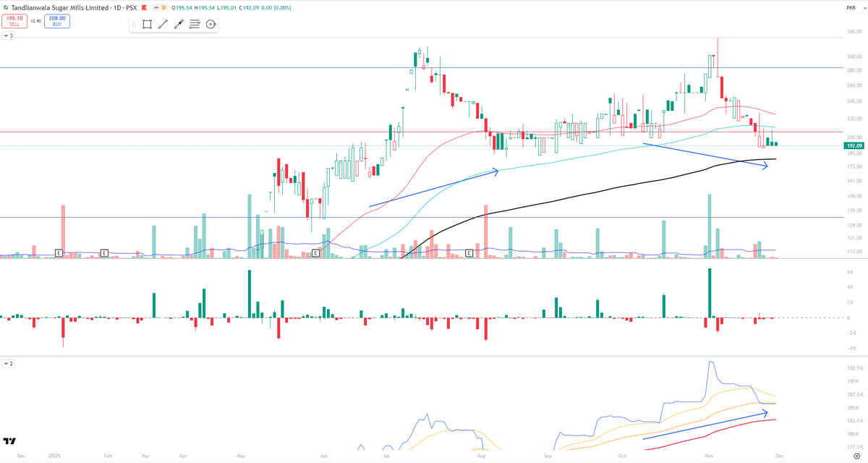Image resolution: width=868 pixels, height=463 pixels.
Task: Click the Jun label on time axis
Action: [x=325, y=456]
